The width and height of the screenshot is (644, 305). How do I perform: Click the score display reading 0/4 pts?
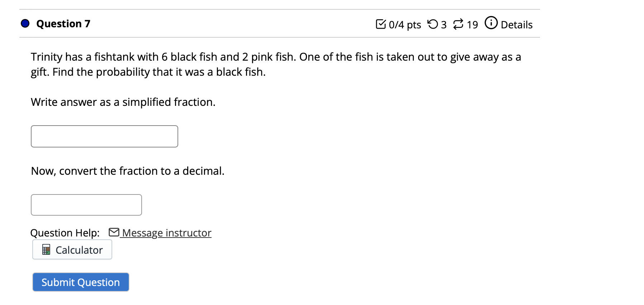pos(404,24)
